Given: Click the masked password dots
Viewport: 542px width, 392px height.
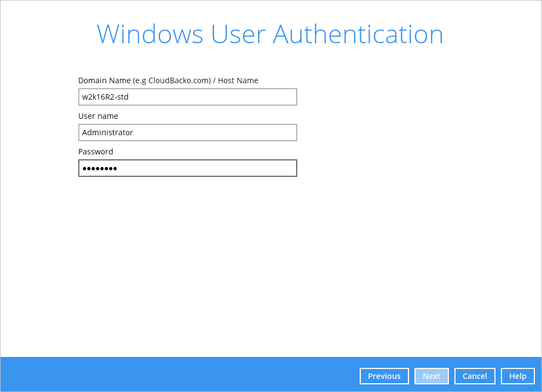Looking at the screenshot, I should [x=100, y=169].
